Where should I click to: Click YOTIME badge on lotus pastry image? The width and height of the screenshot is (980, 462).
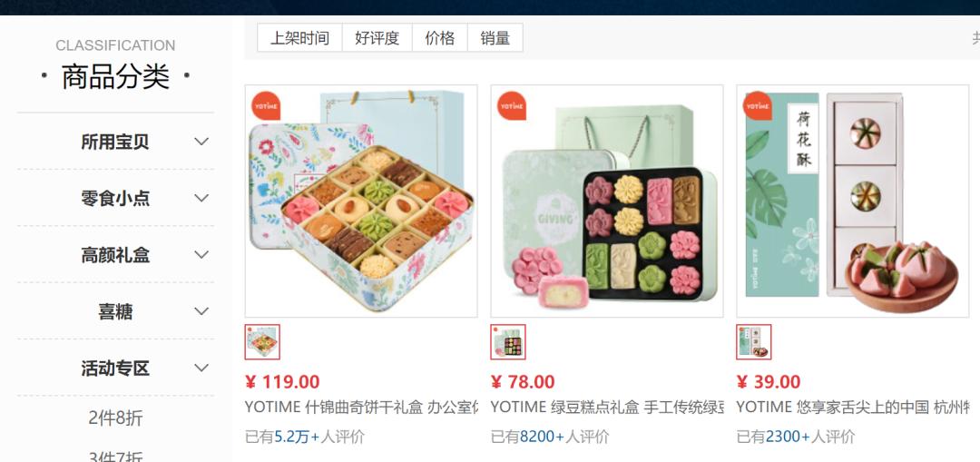click(x=758, y=105)
